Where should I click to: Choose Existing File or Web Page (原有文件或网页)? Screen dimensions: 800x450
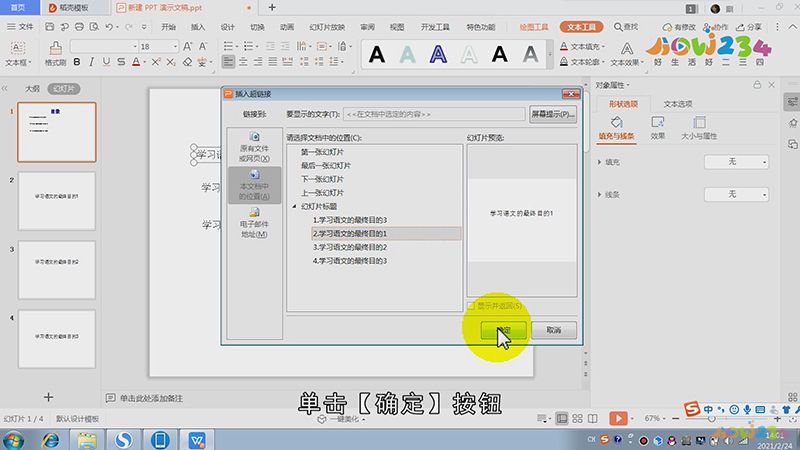254,147
